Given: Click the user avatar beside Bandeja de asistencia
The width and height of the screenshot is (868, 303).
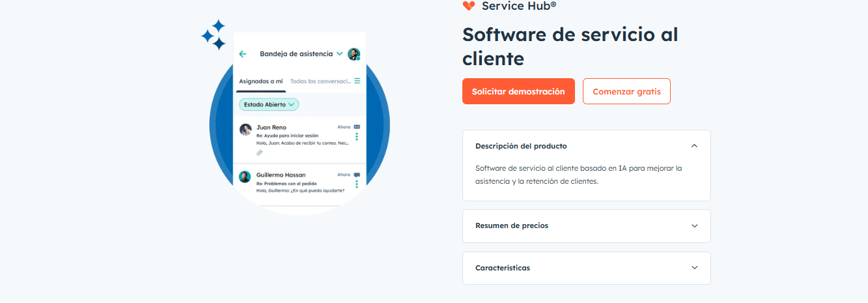Looking at the screenshot, I should pyautogui.click(x=354, y=54).
